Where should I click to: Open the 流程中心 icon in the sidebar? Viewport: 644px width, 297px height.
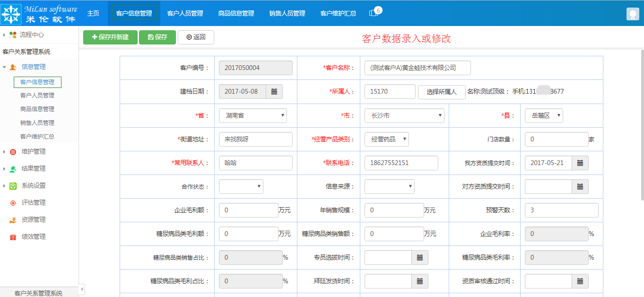click(14, 34)
